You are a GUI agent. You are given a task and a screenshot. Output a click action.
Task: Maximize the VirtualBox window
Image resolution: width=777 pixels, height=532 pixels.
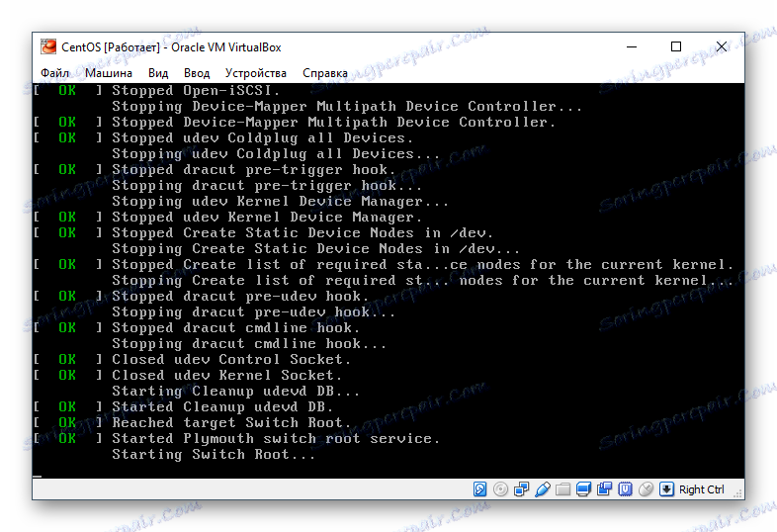(x=676, y=47)
